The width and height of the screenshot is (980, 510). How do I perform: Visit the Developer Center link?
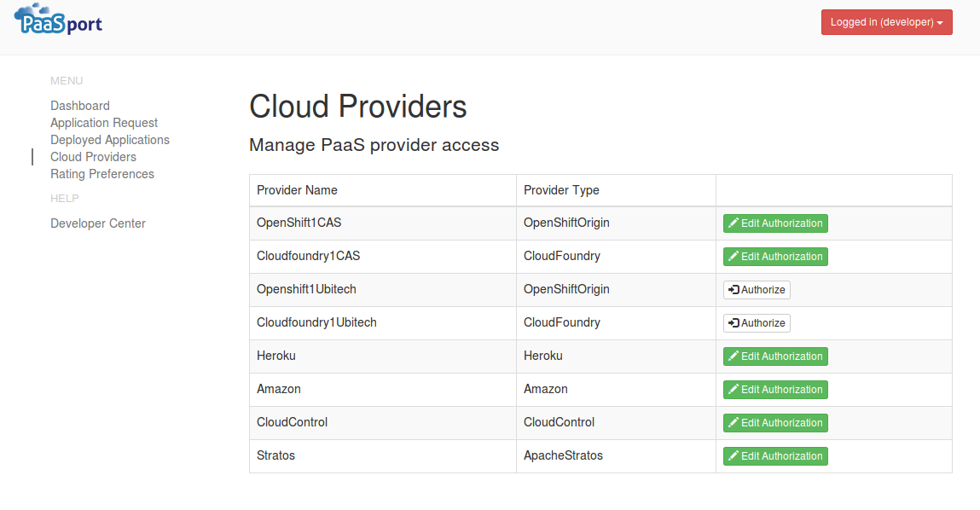[x=97, y=223]
